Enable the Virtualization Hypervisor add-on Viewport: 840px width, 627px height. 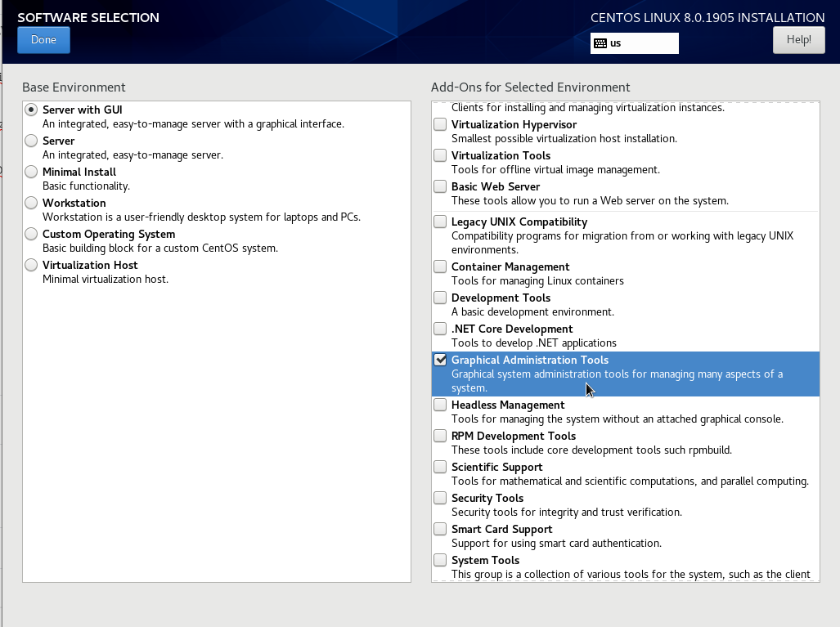coord(439,124)
